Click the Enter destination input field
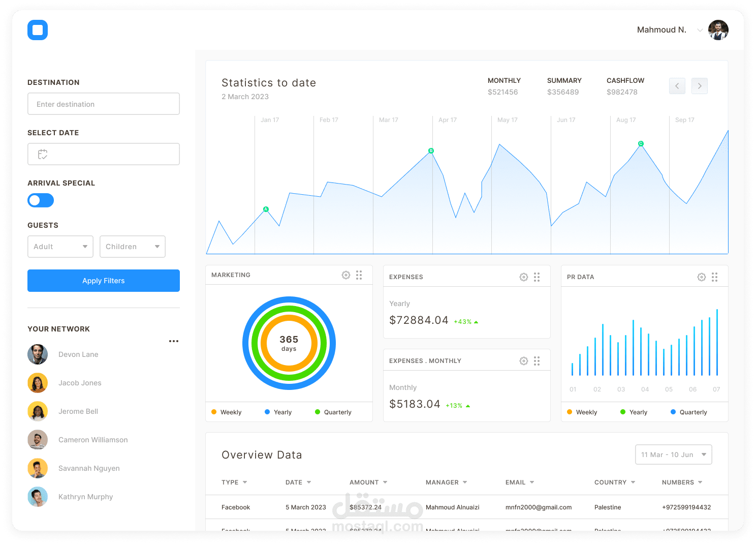The image size is (756, 545). 104,104
